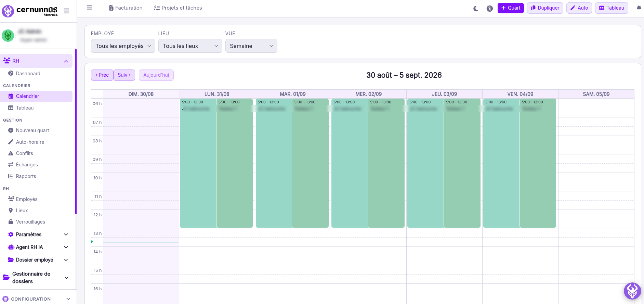Click the Verrouillages lock icon
The height and width of the screenshot is (304, 644).
pos(11,222)
